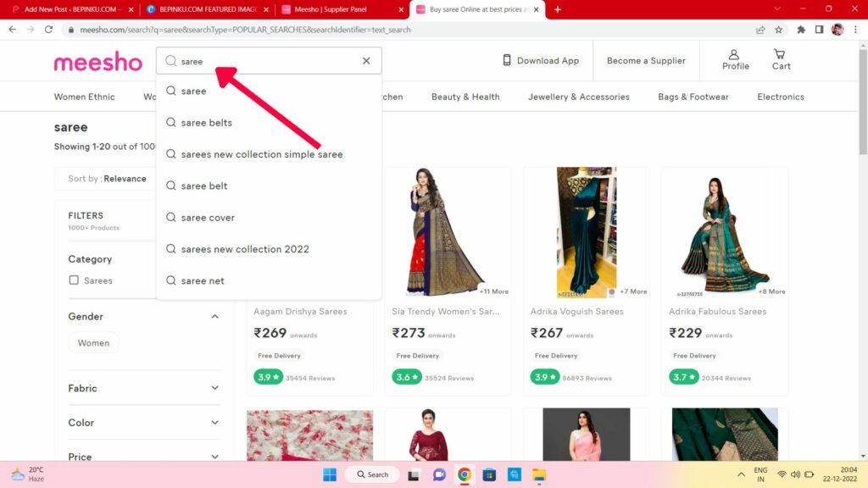
Task: Open the browser side panel icon
Action: pos(819,30)
